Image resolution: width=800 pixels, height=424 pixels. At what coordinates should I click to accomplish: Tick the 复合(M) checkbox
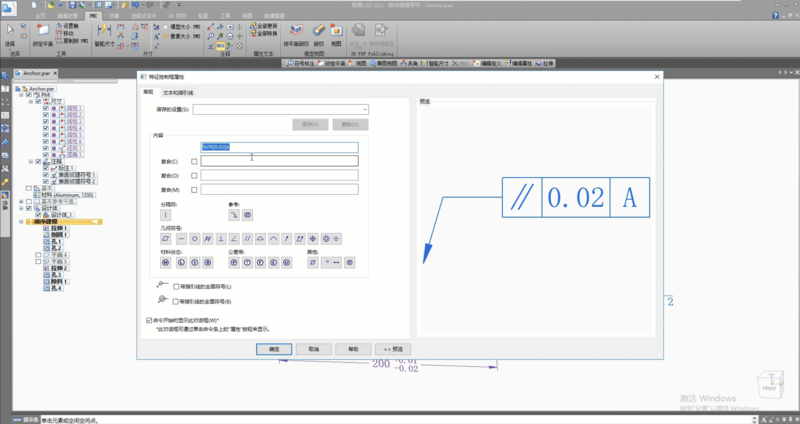(192, 189)
